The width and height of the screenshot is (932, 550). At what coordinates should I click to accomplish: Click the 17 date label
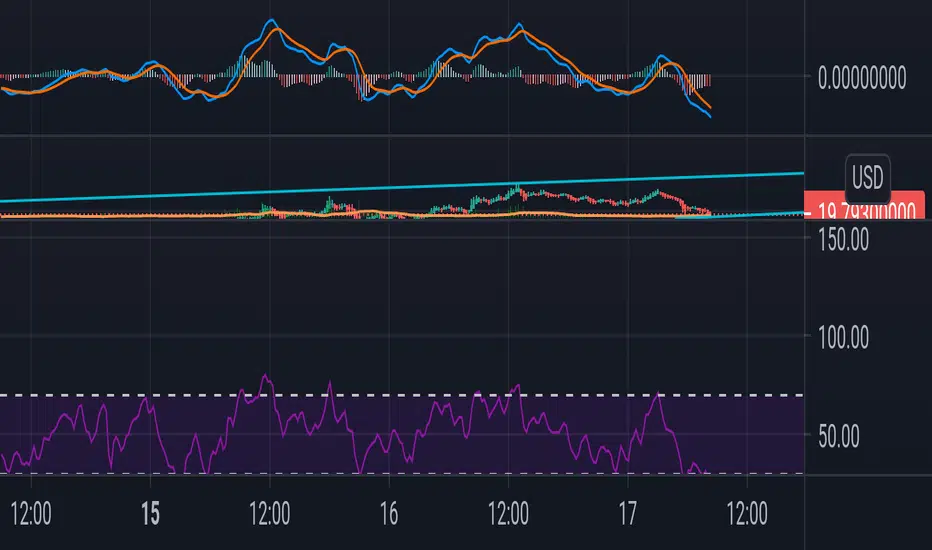click(628, 514)
